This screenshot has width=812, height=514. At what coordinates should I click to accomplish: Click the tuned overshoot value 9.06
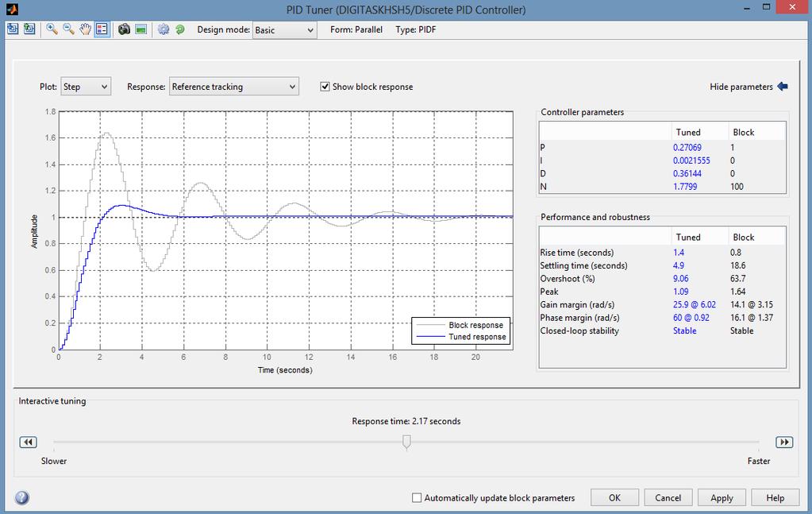point(680,278)
